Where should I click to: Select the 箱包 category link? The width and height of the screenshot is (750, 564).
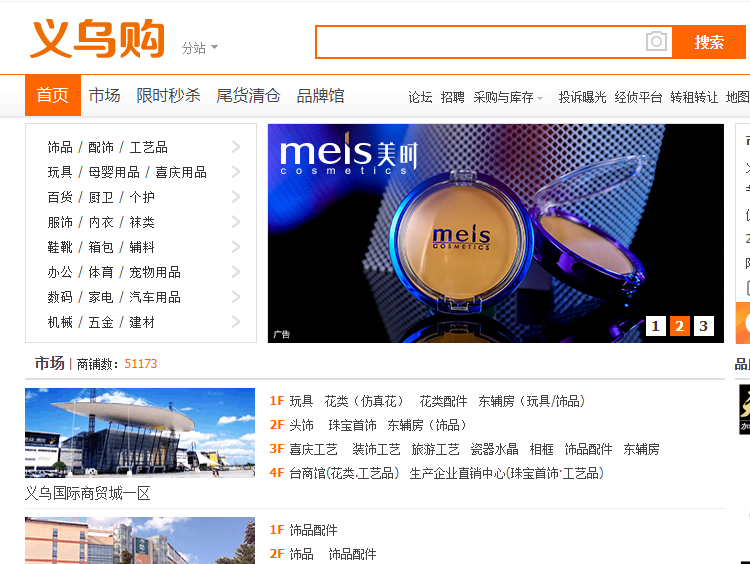coord(101,247)
